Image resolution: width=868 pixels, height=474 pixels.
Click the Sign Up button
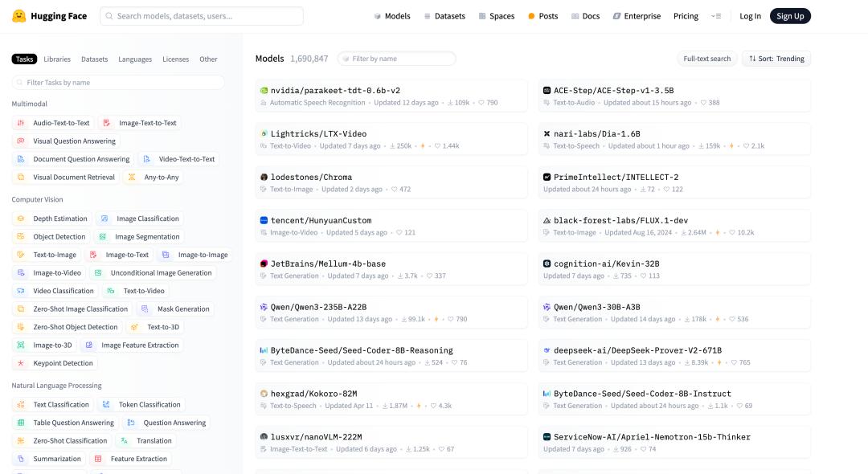click(x=790, y=16)
